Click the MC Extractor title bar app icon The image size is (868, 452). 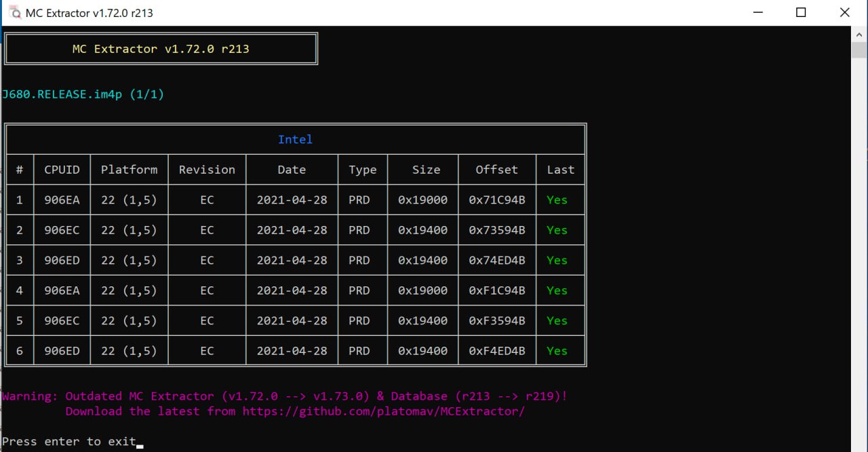click(x=15, y=12)
